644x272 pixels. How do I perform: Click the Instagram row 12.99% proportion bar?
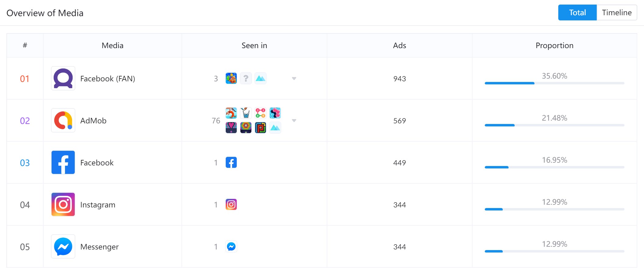[555, 209]
